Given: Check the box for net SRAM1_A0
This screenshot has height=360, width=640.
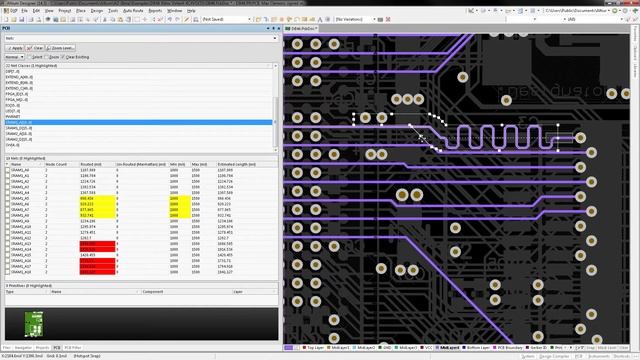Looking at the screenshot, I should point(7,170).
